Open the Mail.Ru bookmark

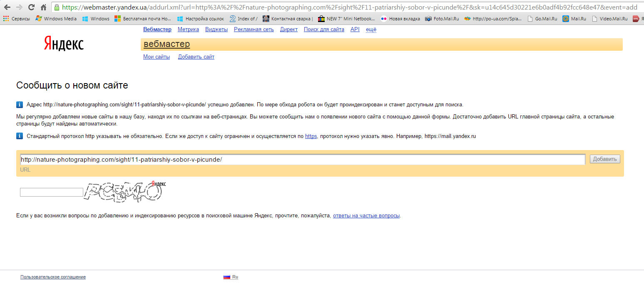(574, 19)
